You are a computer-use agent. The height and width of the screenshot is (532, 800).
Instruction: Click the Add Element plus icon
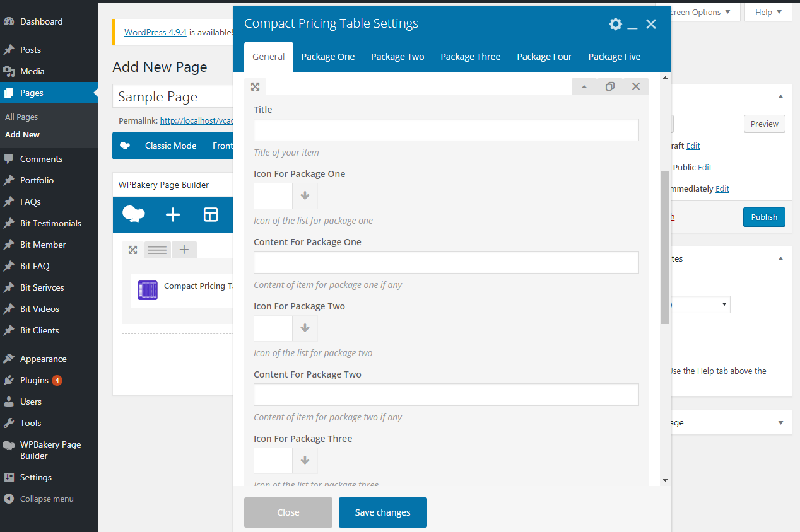tap(173, 214)
